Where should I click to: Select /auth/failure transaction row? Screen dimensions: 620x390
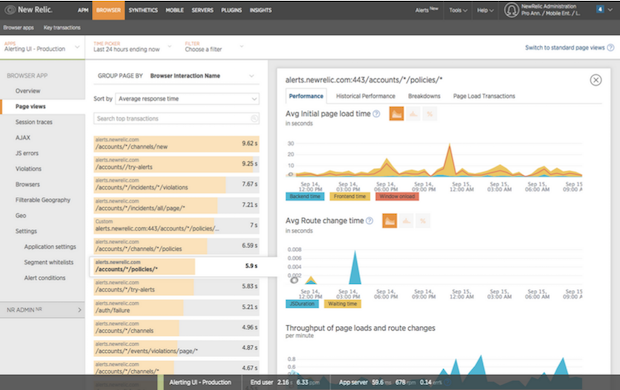(176, 307)
